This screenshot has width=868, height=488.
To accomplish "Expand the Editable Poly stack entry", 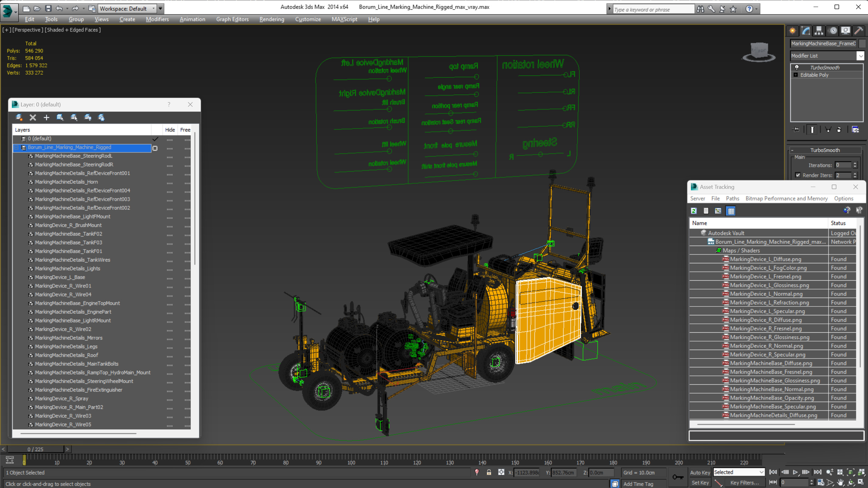I will 796,75.
